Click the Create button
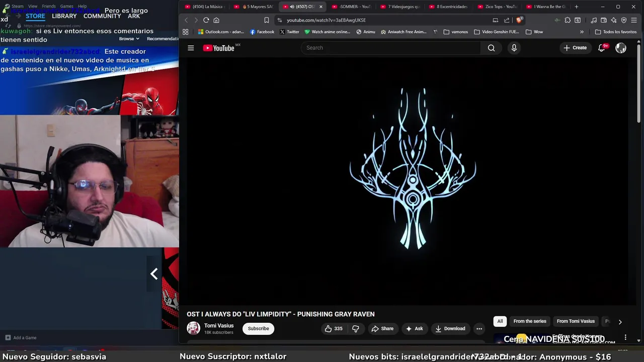Image resolution: width=644 pixels, height=362 pixels. point(575,48)
